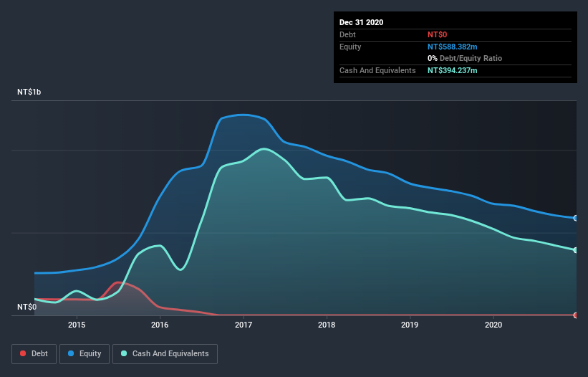Click the 2019 x-axis label
This screenshot has width=588, height=377.
click(x=410, y=325)
